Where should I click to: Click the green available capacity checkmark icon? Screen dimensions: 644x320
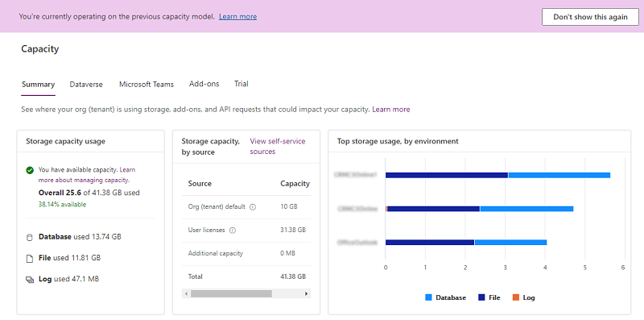pyautogui.click(x=30, y=170)
